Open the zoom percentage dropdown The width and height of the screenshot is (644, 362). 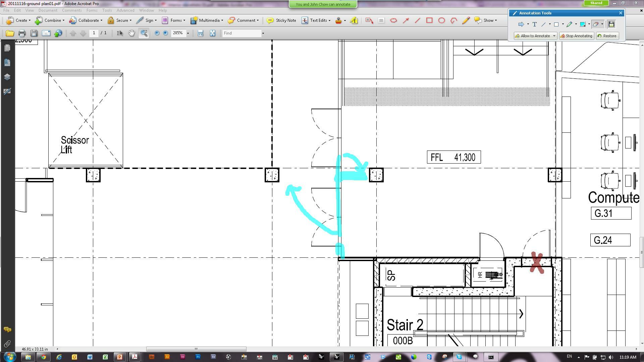click(188, 33)
